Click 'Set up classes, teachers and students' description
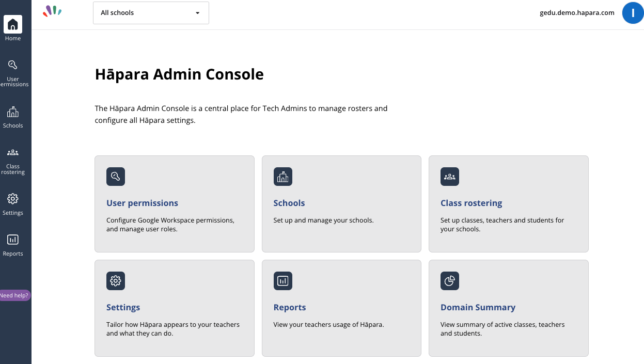The image size is (644, 364). click(x=502, y=225)
